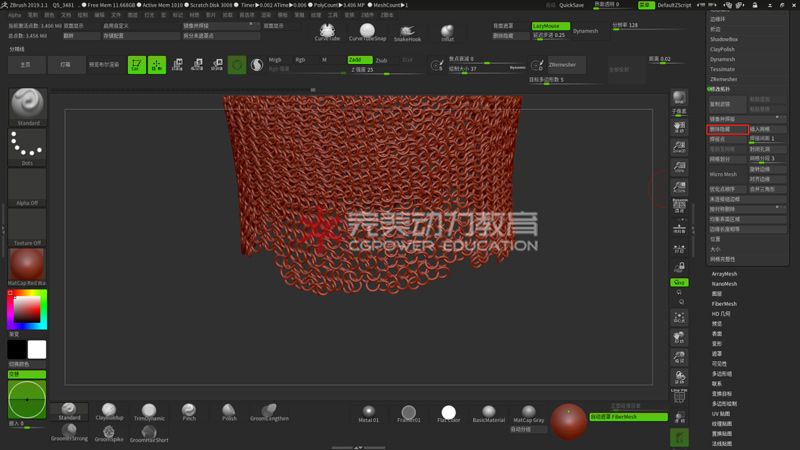This screenshot has height=450, width=800.
Task: Activate the Edit mode button
Action: click(136, 65)
